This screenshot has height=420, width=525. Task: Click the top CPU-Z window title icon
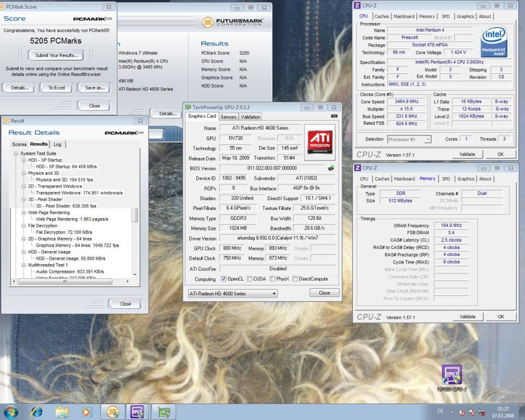(358, 5)
